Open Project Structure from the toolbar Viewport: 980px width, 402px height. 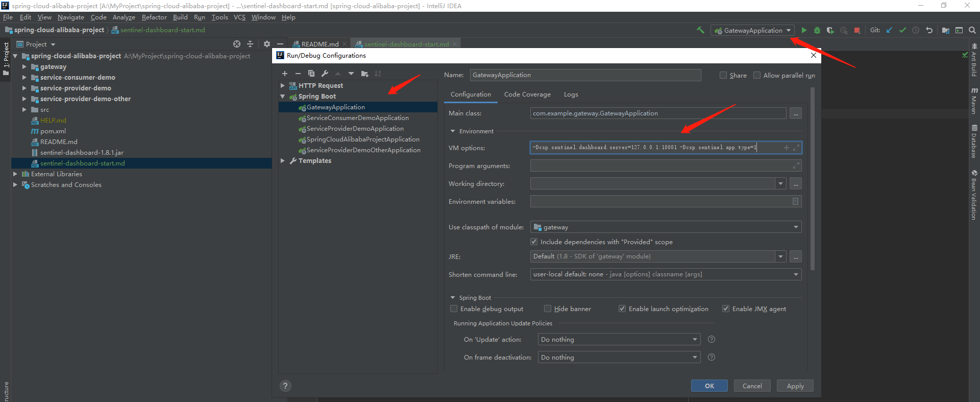click(946, 30)
